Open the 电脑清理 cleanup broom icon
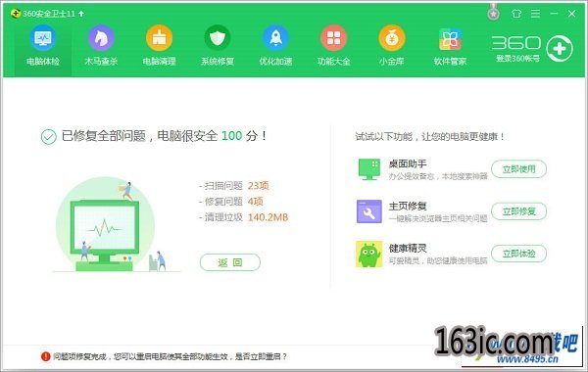The height and width of the screenshot is (372, 588). coord(159,38)
